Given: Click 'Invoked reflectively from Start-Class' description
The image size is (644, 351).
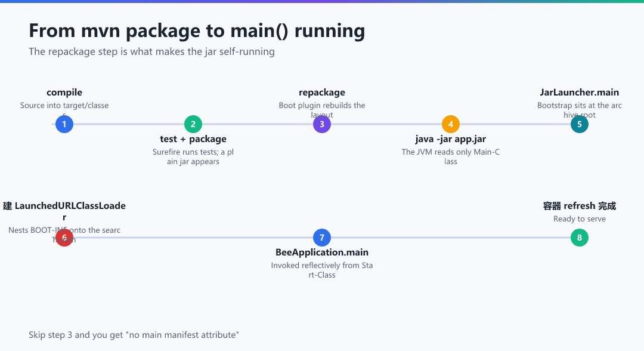Looking at the screenshot, I should point(322,270).
